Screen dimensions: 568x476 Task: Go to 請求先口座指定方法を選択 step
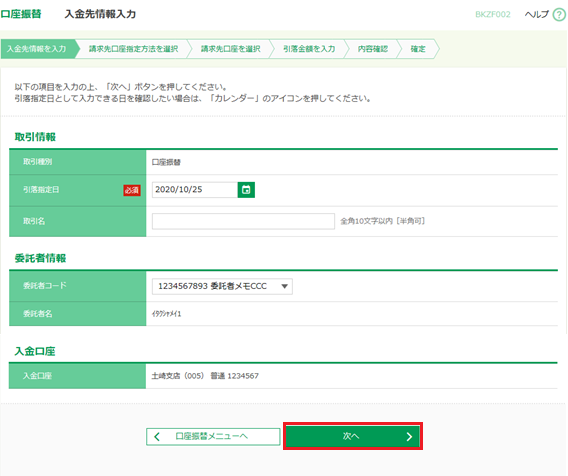tap(133, 49)
